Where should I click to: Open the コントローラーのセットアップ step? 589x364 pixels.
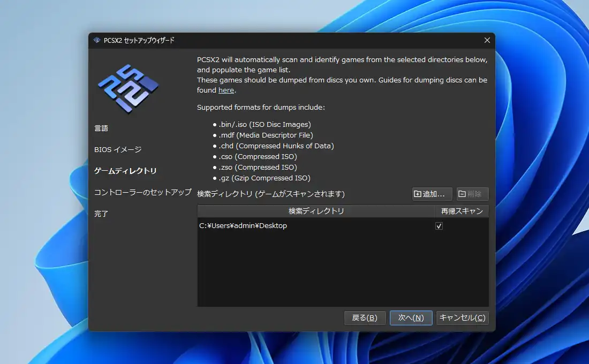(x=142, y=192)
